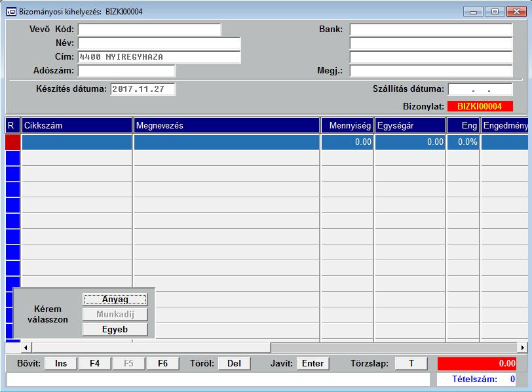Open Törzslap with the T button
Viewport: 532px width, 392px height.
[411, 364]
